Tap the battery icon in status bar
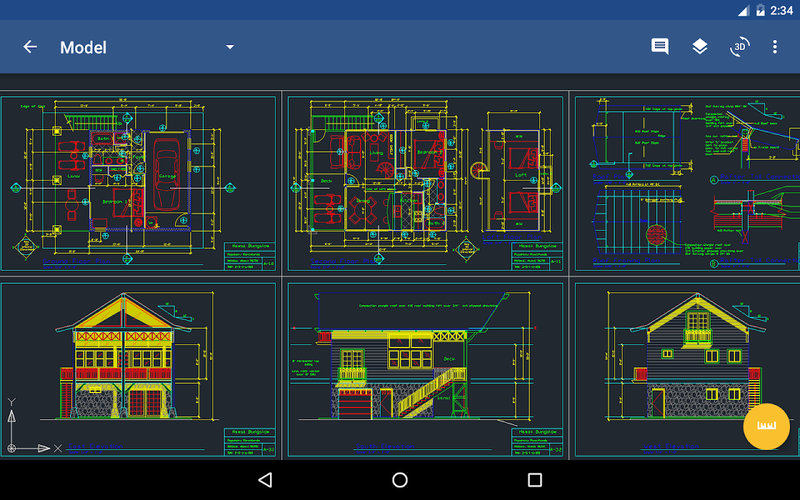Viewport: 800px width, 500px height. coord(761,10)
